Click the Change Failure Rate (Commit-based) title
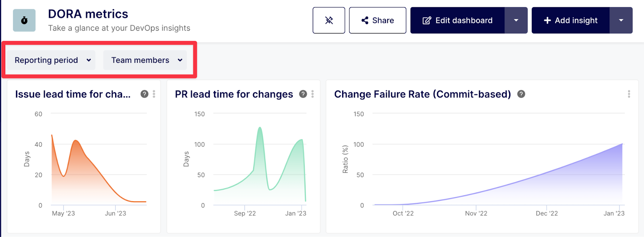Screen dimensions: 644x237 pyautogui.click(x=423, y=94)
